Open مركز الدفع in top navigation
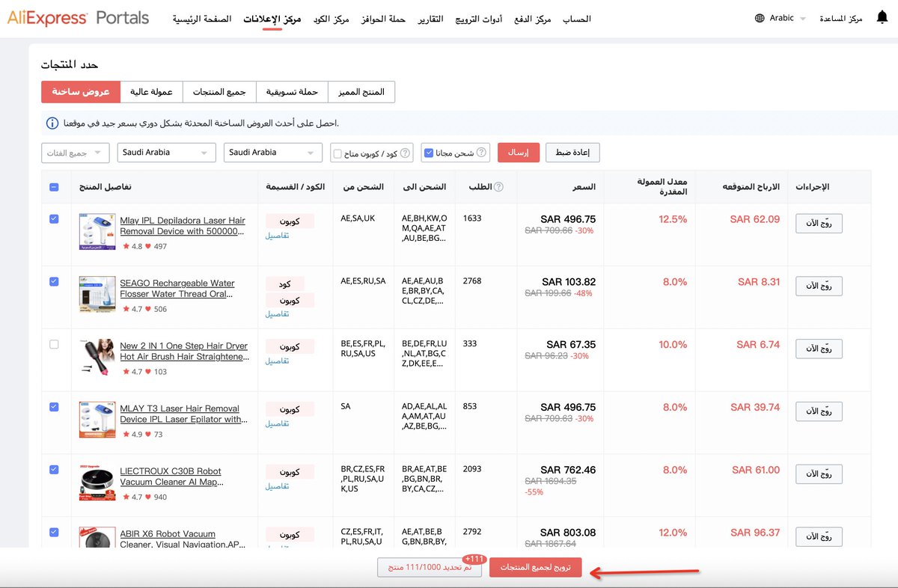 coord(532,19)
